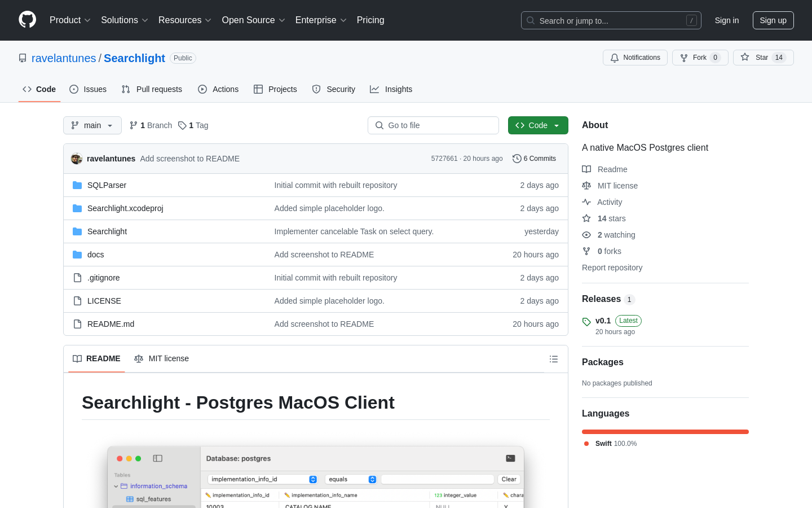Open the 'Add screenshot to README' latest commit message

click(x=189, y=159)
